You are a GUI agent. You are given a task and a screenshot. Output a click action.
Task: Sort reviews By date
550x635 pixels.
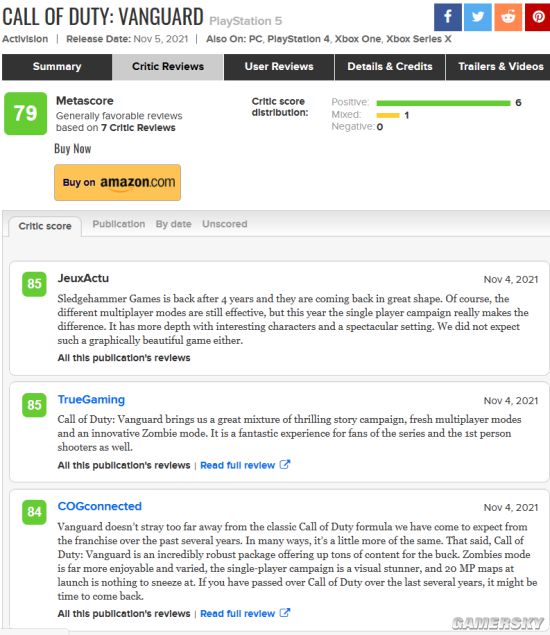pyautogui.click(x=173, y=224)
